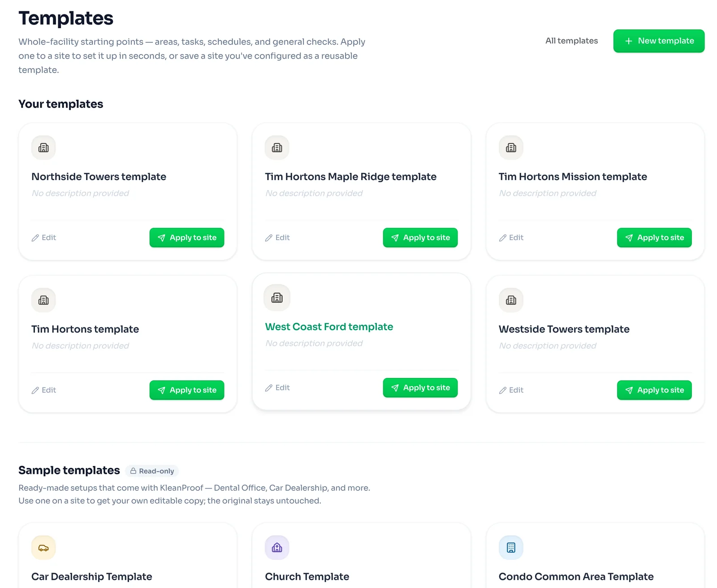Image resolution: width=717 pixels, height=588 pixels.
Task: Edit the West Coast Ford template
Action: tap(277, 388)
